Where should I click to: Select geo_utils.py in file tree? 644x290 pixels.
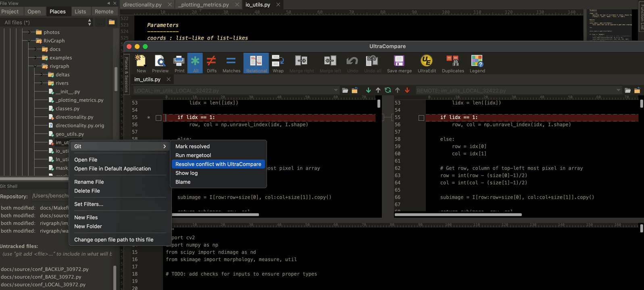pos(70,134)
